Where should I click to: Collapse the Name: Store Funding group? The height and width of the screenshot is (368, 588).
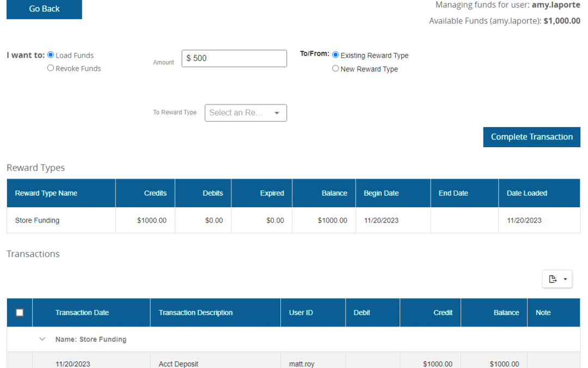42,339
